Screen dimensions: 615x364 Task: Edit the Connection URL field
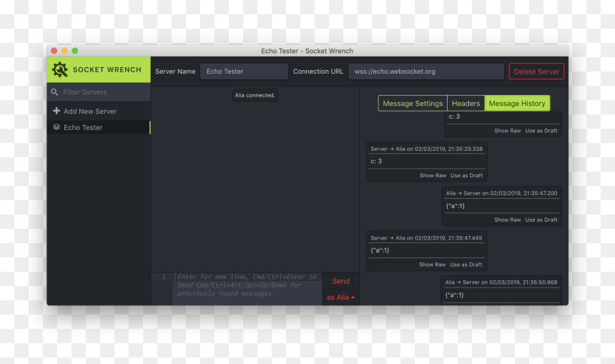click(x=426, y=72)
